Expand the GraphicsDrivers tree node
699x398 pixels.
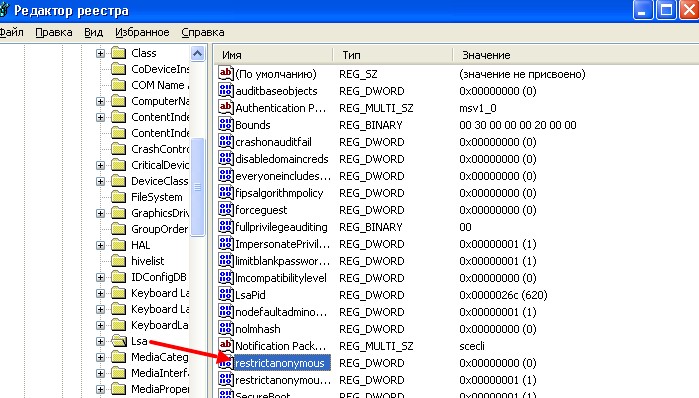(100, 214)
